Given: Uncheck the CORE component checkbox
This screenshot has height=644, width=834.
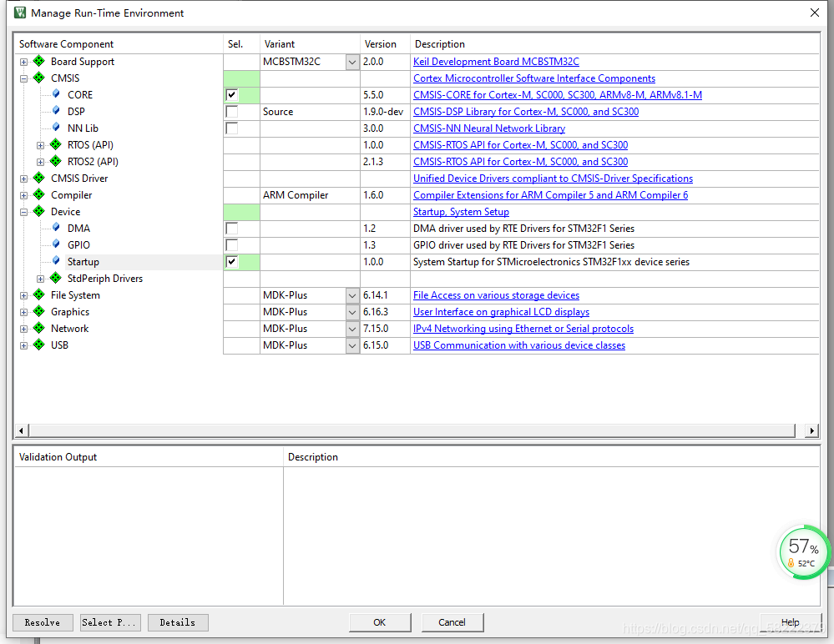Looking at the screenshot, I should [232, 94].
